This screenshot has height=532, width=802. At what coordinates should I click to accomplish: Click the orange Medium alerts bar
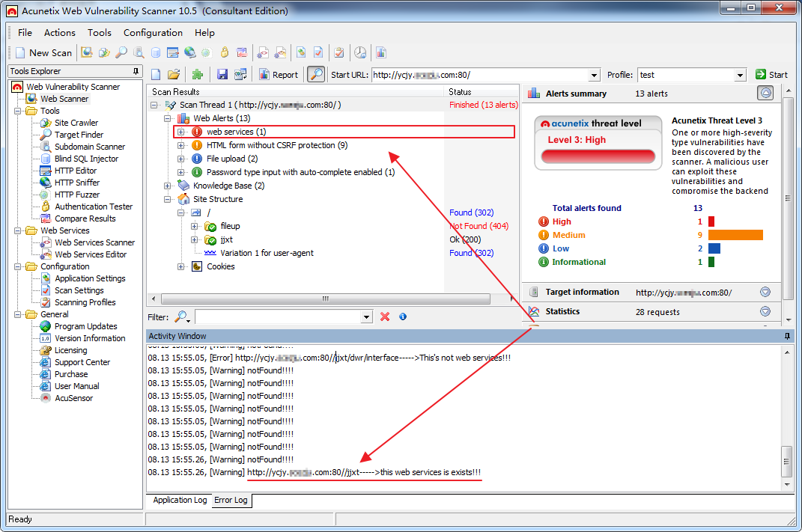click(x=735, y=235)
